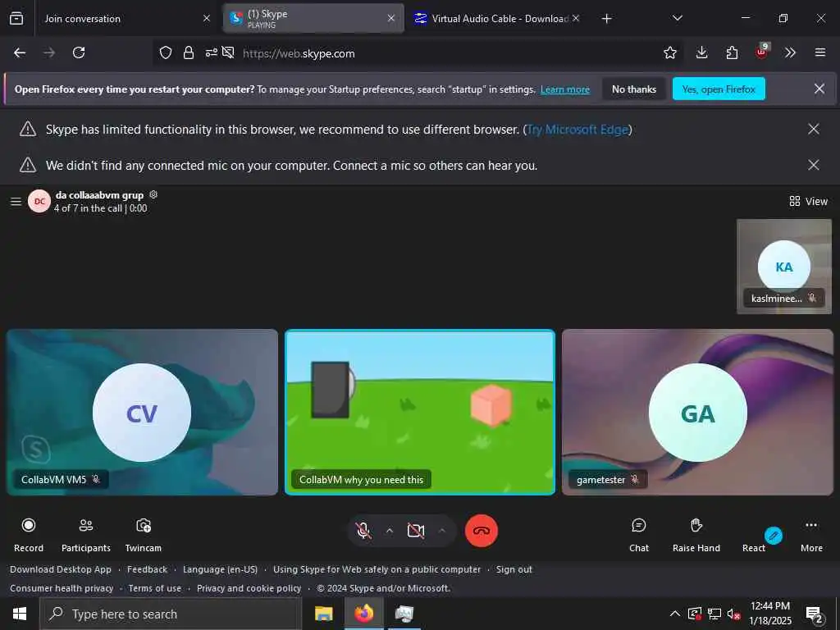Dismiss the limited functionality browser warning
The width and height of the screenshot is (840, 630).
point(813,129)
